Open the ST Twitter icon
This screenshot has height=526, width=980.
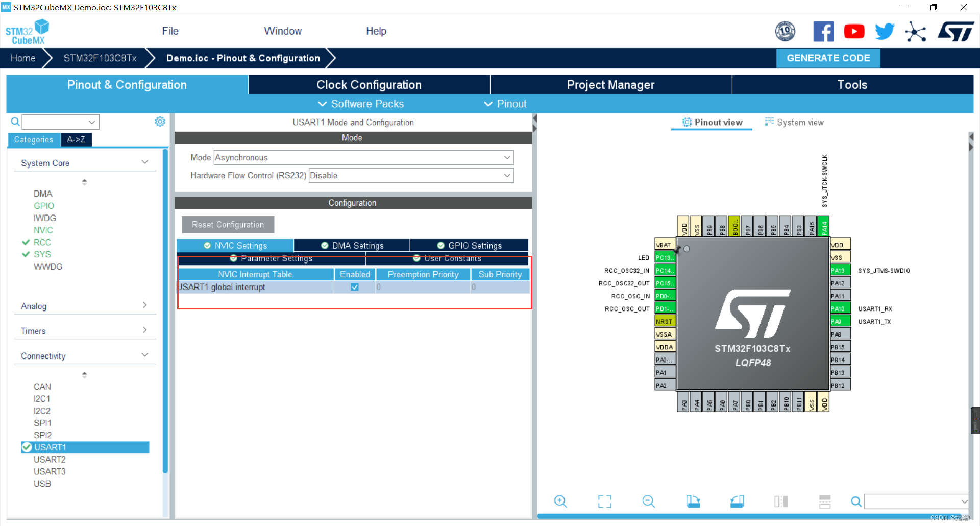885,32
